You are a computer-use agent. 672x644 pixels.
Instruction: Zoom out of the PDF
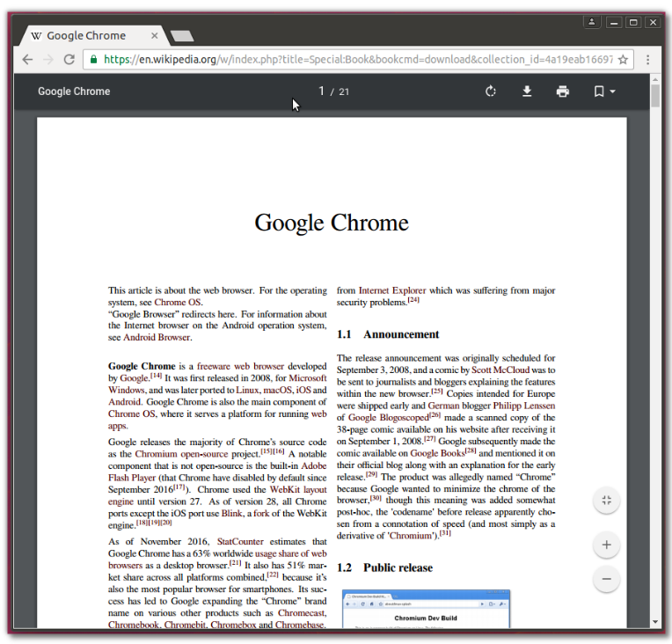coord(606,579)
